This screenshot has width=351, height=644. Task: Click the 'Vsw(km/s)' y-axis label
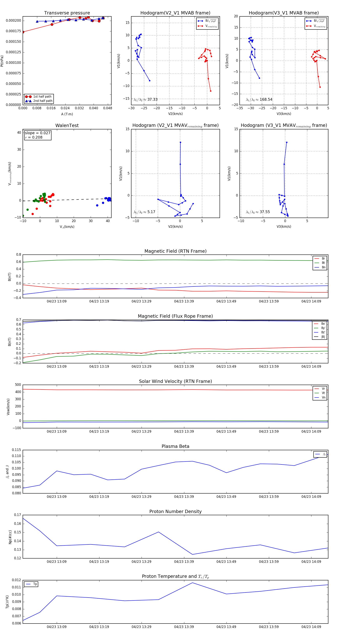[8, 407]
